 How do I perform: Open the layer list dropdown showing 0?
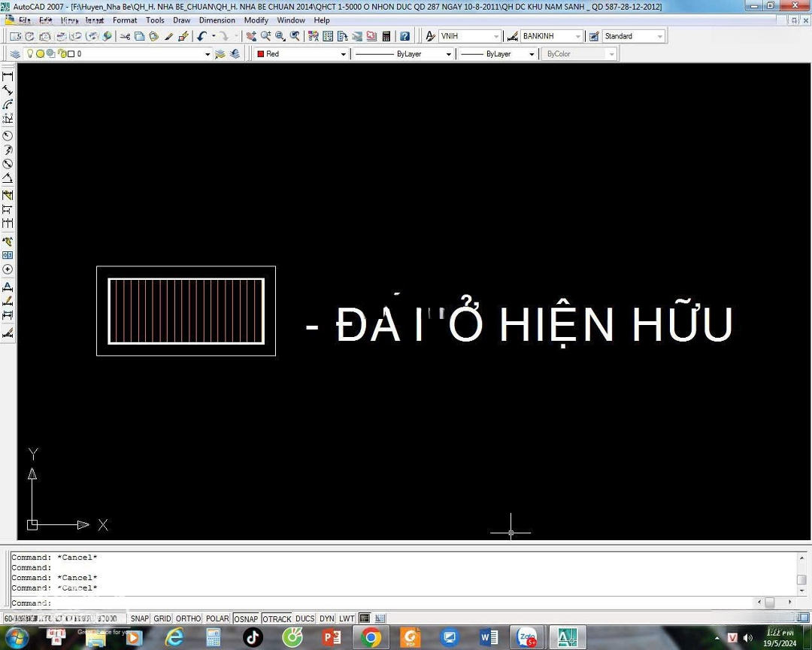[x=208, y=54]
